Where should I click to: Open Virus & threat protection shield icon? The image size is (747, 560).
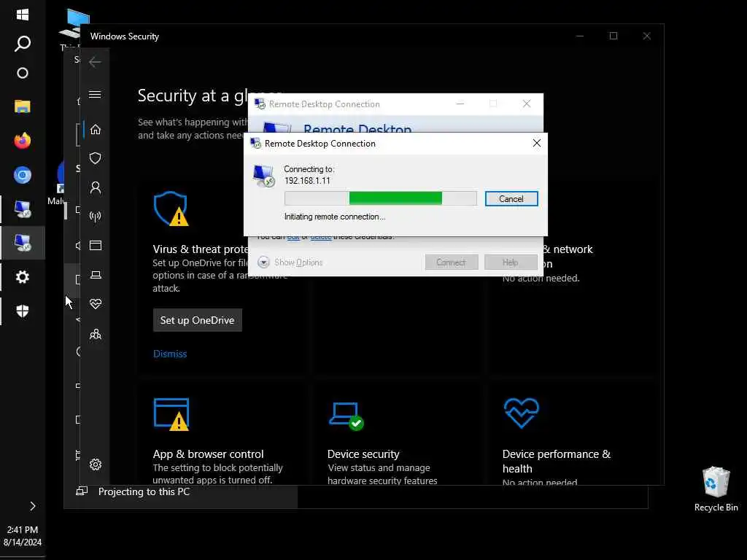(x=96, y=158)
